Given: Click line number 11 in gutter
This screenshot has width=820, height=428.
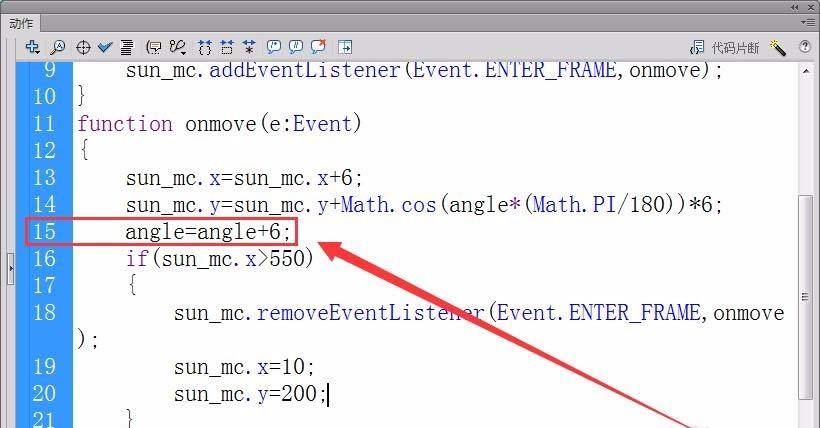Looking at the screenshot, I should coord(44,124).
